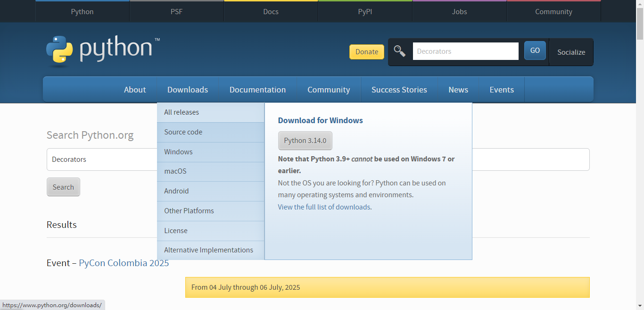Open View the full list of downloads link

pos(324,207)
